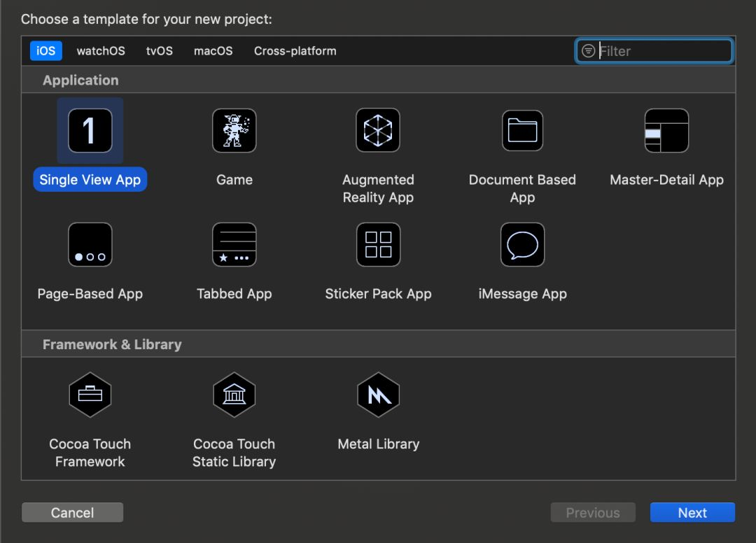Click the Cocoa Touch Framework label

pos(90,453)
